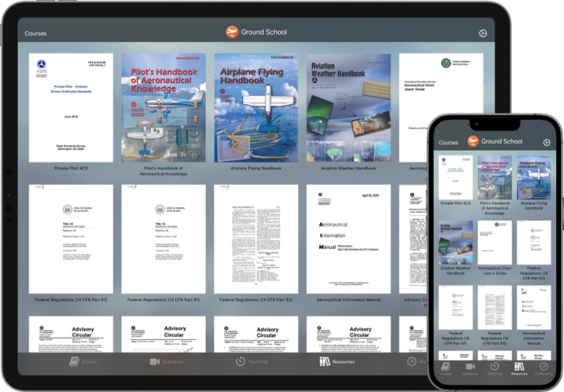
Task: Open 14 CFR Part 93 document on iPad
Action: (x=256, y=239)
